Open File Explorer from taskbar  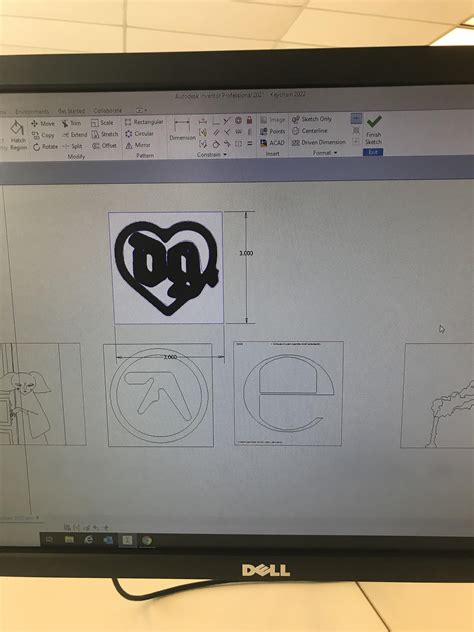[x=69, y=540]
